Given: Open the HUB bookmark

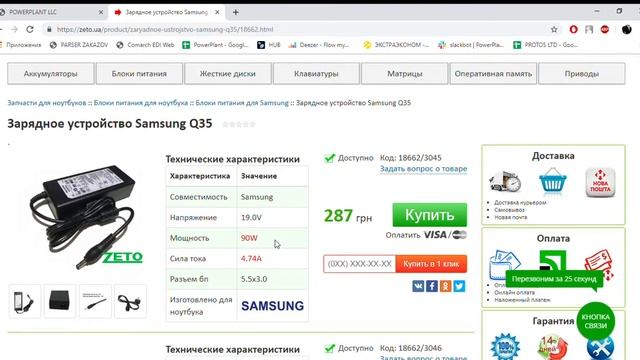Looking at the screenshot, I should click(269, 45).
